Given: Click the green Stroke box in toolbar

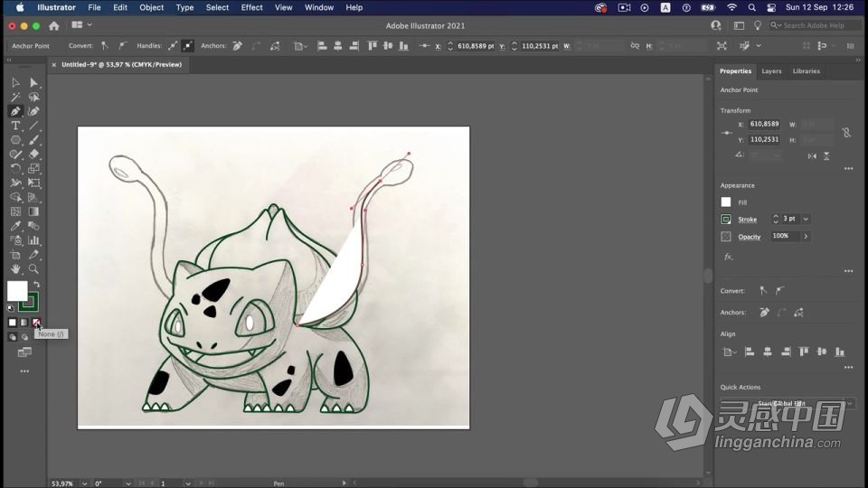Looking at the screenshot, I should tap(30, 303).
